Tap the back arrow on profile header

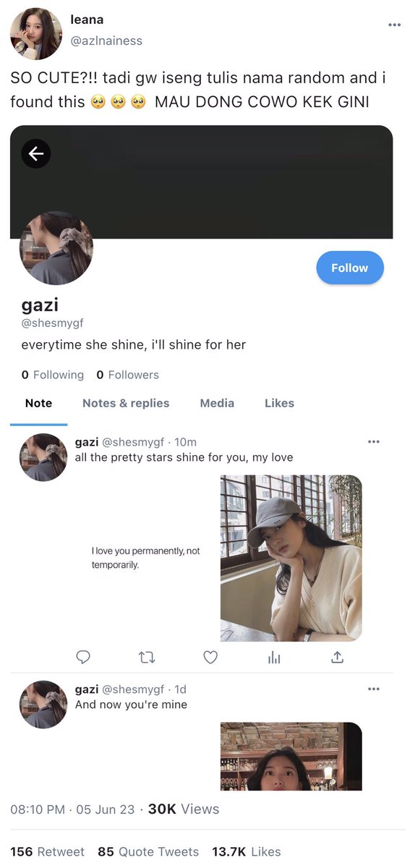click(36, 153)
